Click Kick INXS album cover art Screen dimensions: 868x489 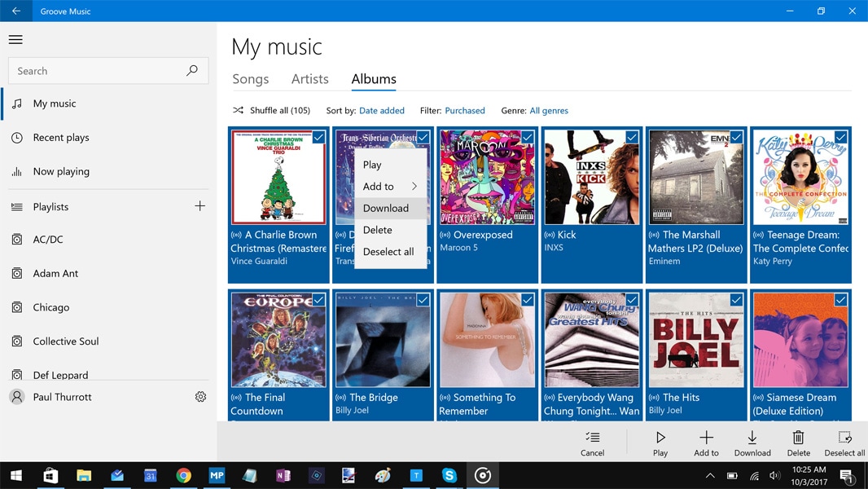[x=591, y=177]
